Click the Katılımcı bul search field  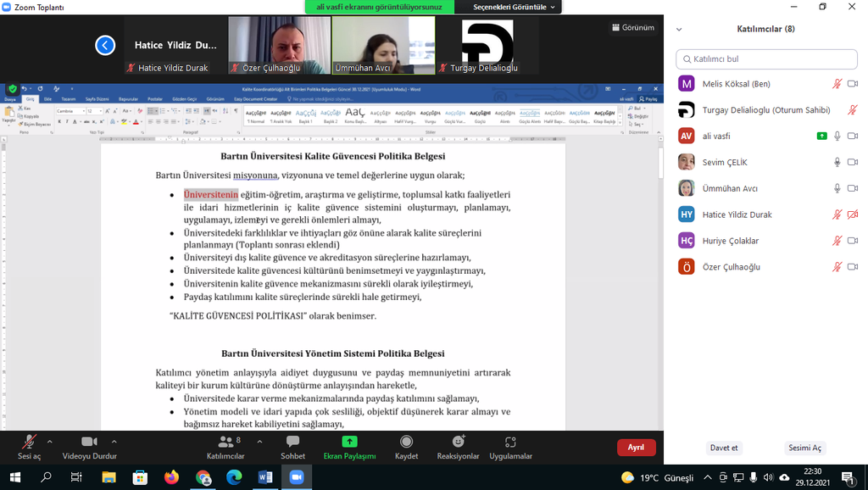(x=766, y=59)
